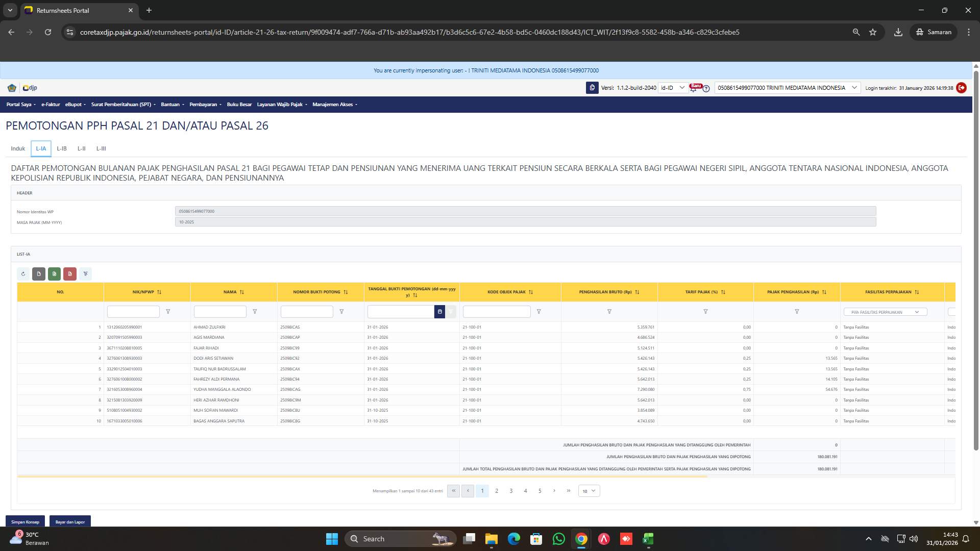Open the Pilih FASILITAS PERPAJAKAN dropdown
Screen dimensions: 980x551
886,312
